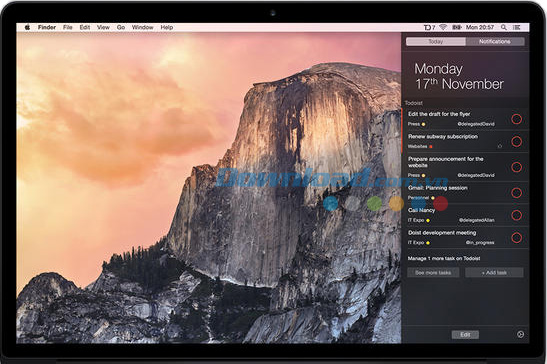Mark 'Call Nancy' as done
This screenshot has height=364, width=547.
pyautogui.click(x=517, y=215)
